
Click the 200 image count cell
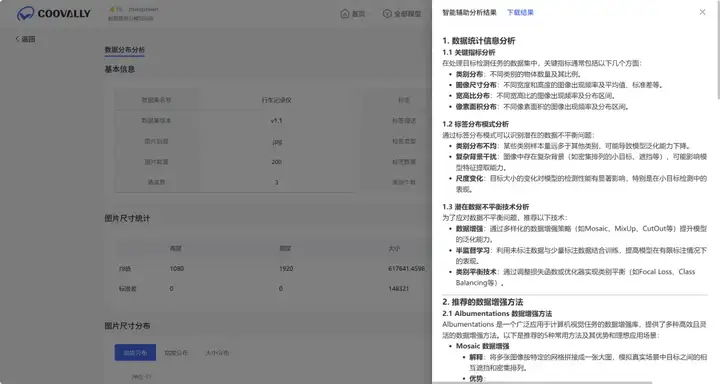(276, 162)
